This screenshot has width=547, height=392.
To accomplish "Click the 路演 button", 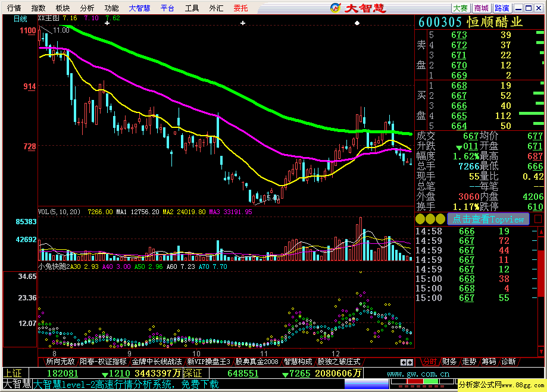I will pos(502,8).
